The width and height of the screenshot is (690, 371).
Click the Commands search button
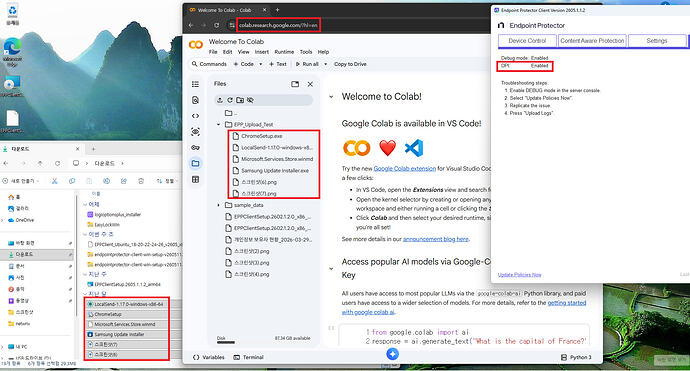click(209, 64)
